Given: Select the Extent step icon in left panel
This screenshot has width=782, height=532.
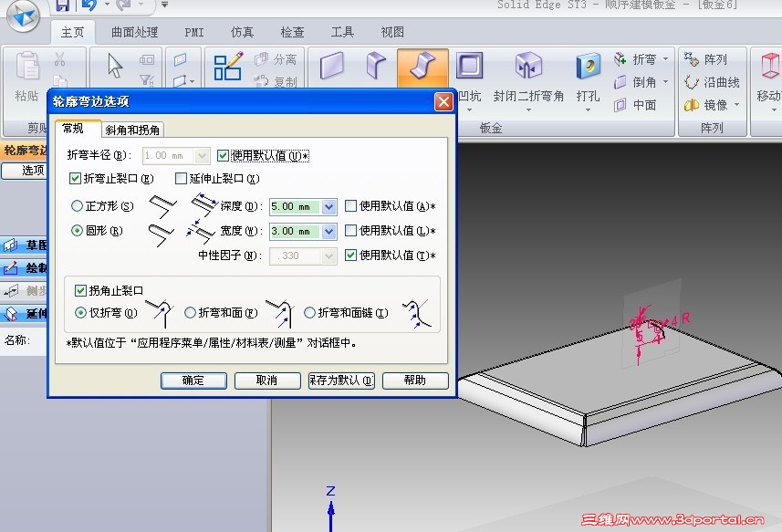Looking at the screenshot, I should 10,313.
